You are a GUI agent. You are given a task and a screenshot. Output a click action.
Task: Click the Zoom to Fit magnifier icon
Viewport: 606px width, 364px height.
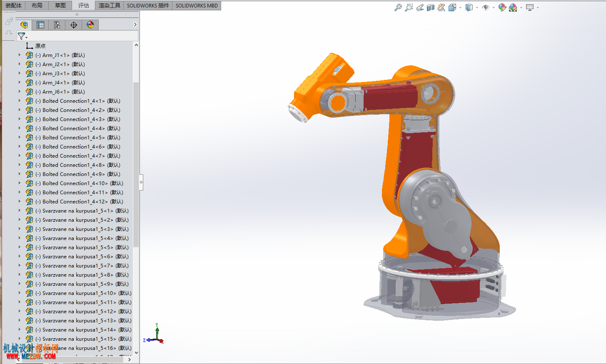[398, 7]
